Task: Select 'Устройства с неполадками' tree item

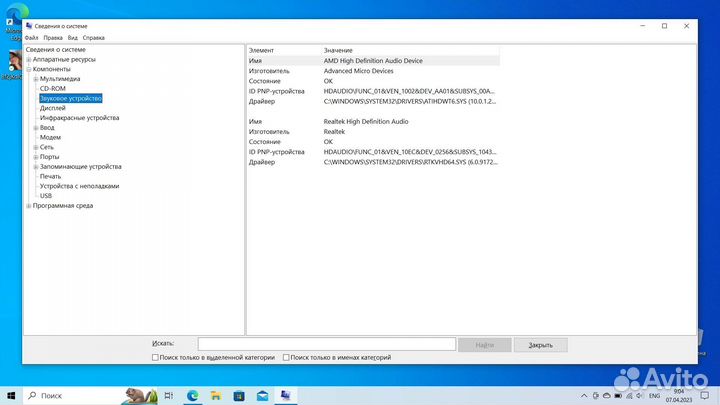Action: pos(79,186)
